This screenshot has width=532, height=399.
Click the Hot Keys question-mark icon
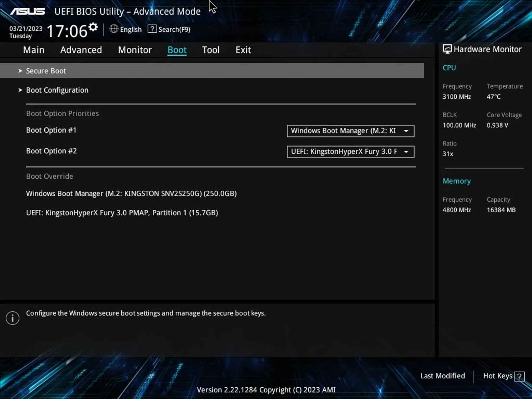pyautogui.click(x=519, y=376)
